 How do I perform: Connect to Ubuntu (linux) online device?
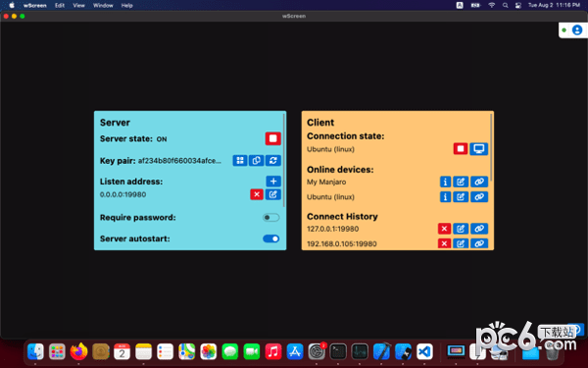[x=479, y=197]
